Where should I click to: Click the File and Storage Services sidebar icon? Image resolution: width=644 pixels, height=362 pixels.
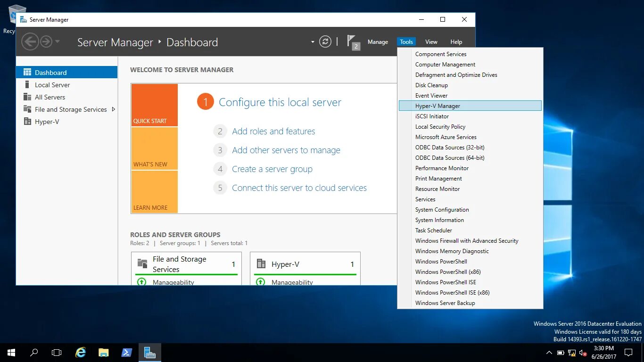pos(27,109)
